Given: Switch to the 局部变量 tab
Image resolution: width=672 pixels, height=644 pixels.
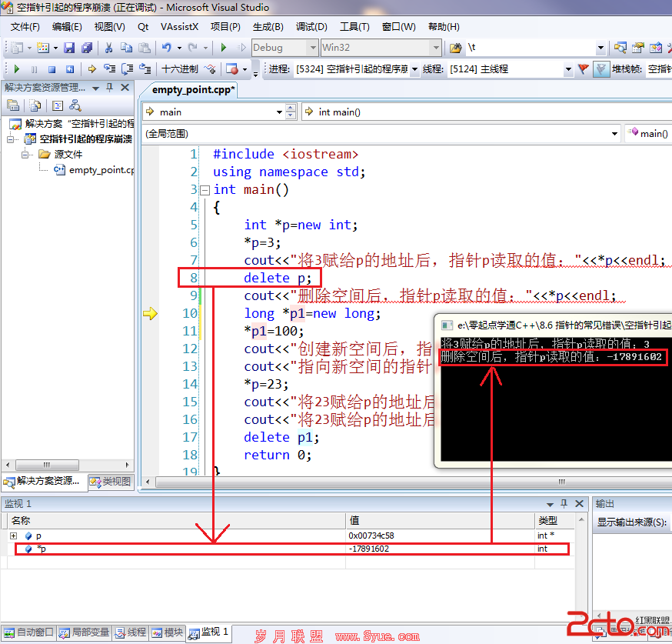Looking at the screenshot, I should tap(84, 632).
